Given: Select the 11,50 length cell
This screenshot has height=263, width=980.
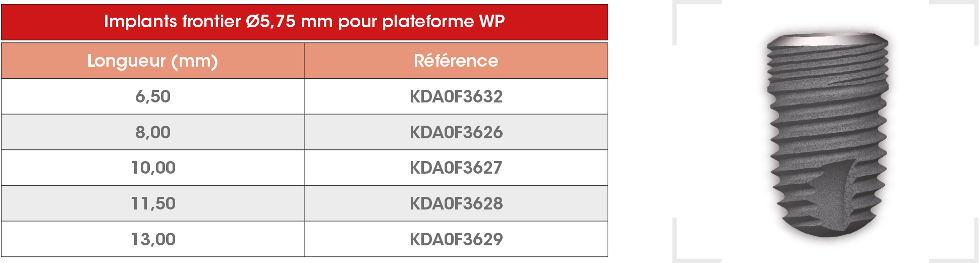Looking at the screenshot, I should point(152,203).
